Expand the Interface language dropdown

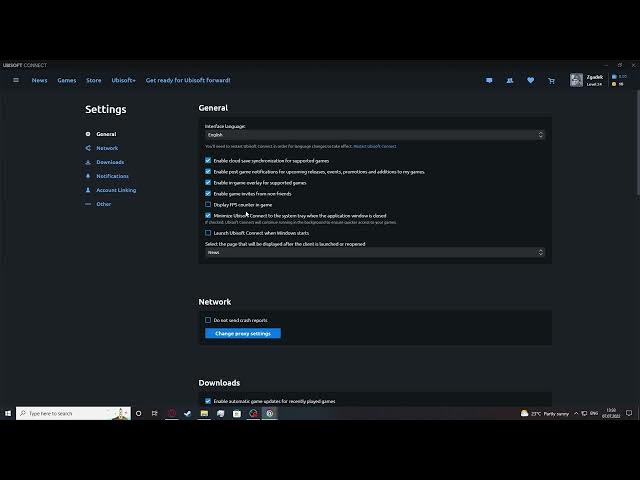pos(375,134)
